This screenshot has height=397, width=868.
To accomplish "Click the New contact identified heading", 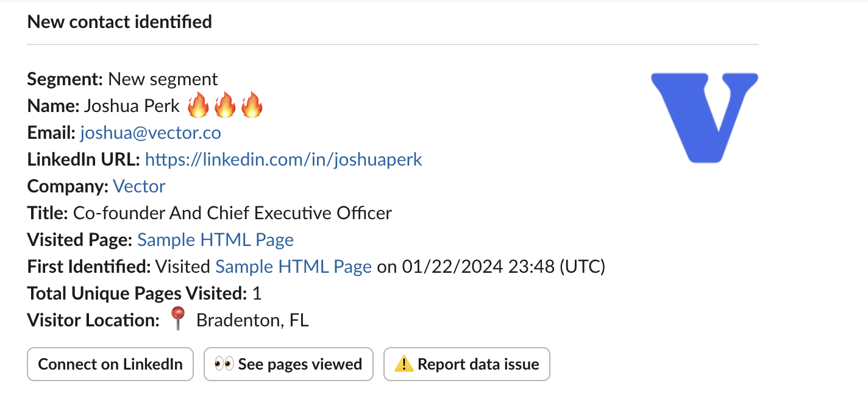I will [x=119, y=22].
